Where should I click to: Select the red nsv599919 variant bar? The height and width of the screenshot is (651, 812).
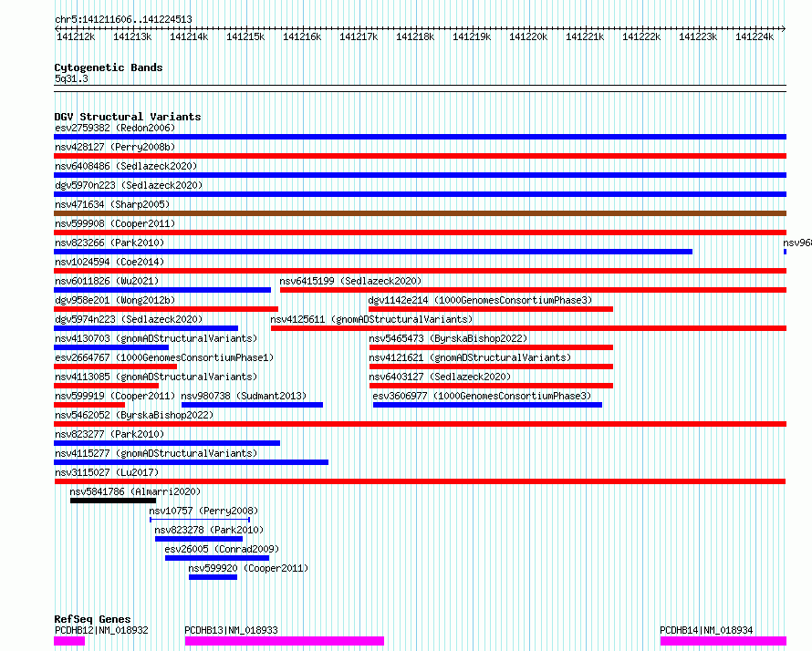[x=89, y=405]
